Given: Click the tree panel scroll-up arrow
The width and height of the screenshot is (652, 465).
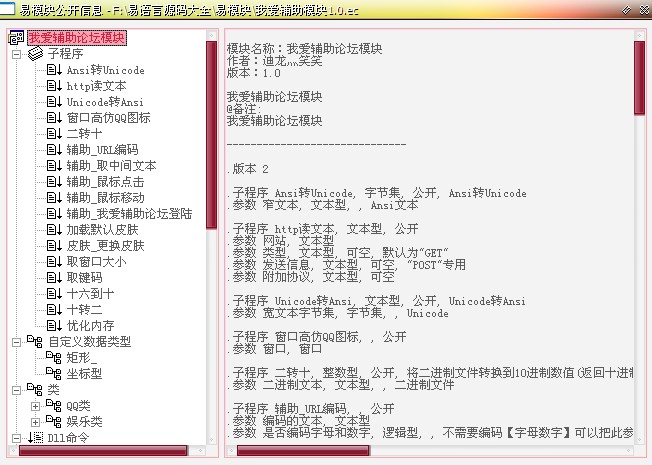Looking at the screenshot, I should [x=212, y=35].
